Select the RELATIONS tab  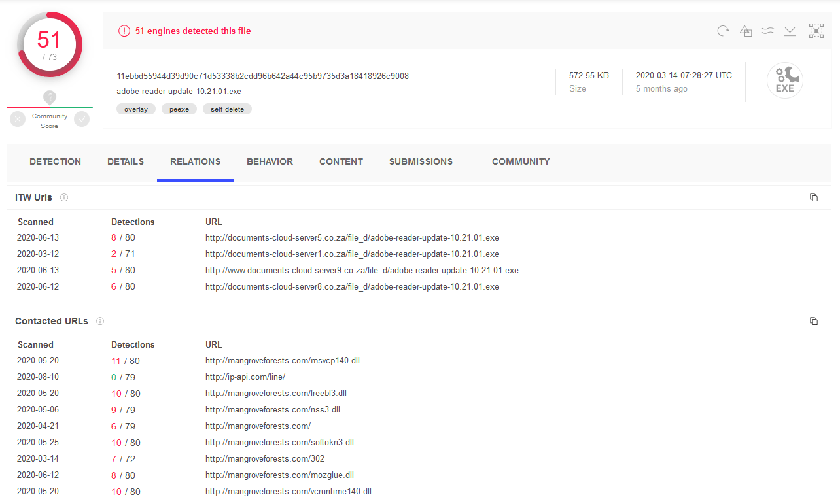click(195, 161)
